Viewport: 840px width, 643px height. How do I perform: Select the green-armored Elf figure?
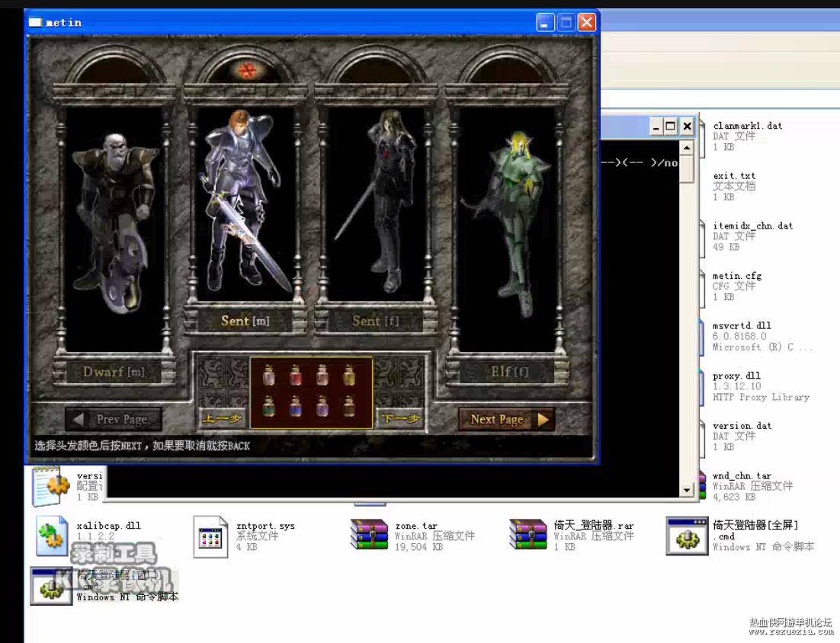(508, 223)
